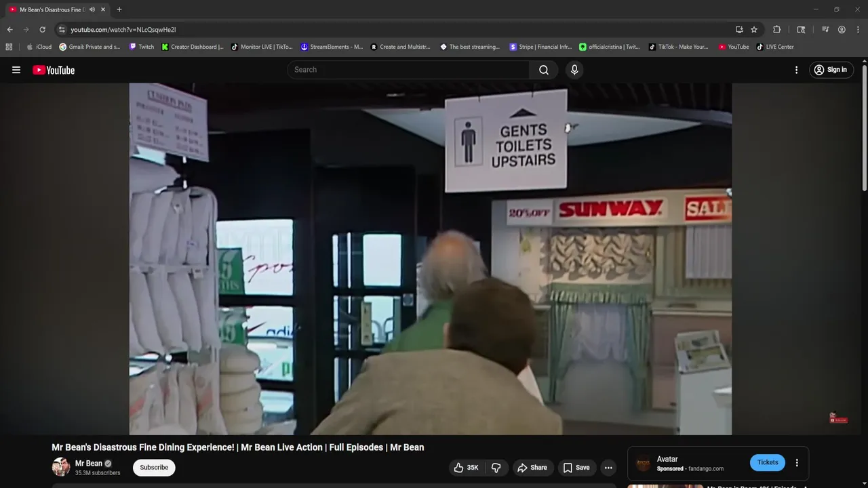Screen dimensions: 868x488
Task: Mute the tab via audio speaker icon
Action: (92, 9)
